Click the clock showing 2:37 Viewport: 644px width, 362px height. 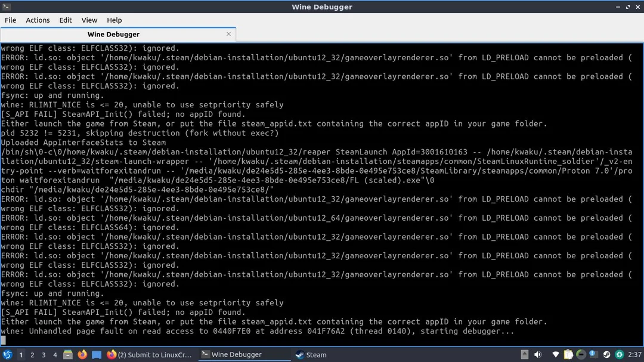[634, 354]
